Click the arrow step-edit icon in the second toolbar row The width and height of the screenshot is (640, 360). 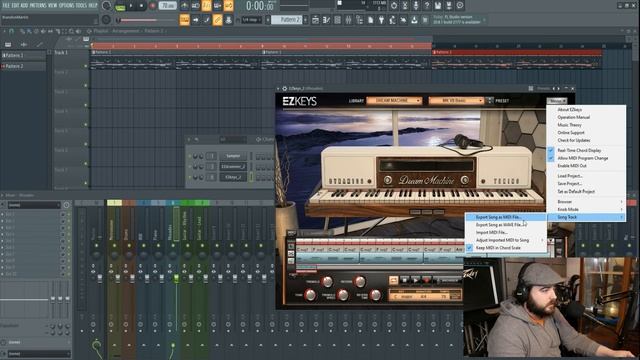point(196,20)
